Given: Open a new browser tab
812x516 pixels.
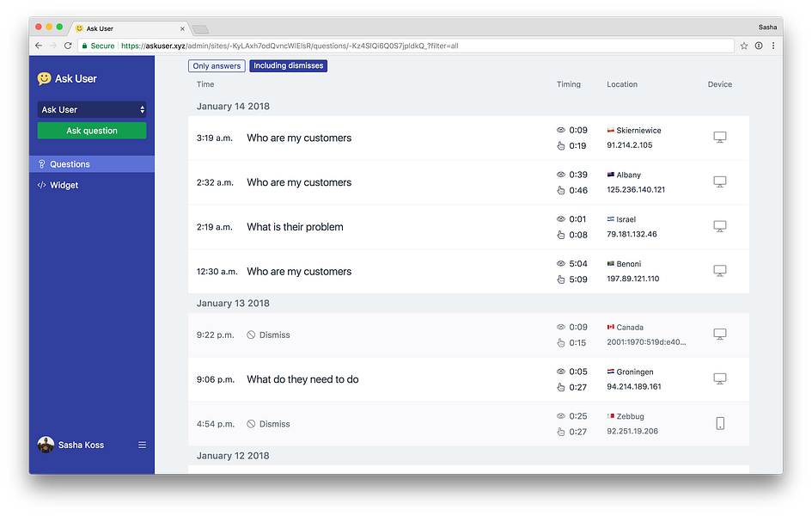Looking at the screenshot, I should click(200, 29).
